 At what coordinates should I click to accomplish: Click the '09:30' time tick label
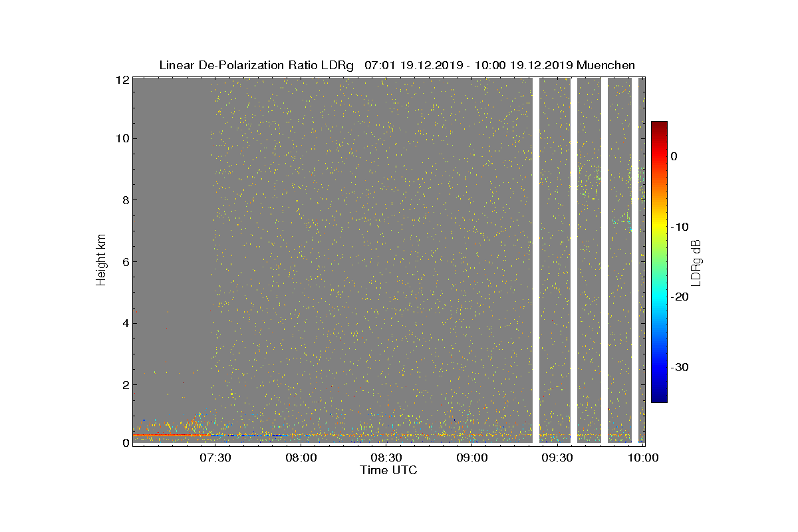point(558,458)
